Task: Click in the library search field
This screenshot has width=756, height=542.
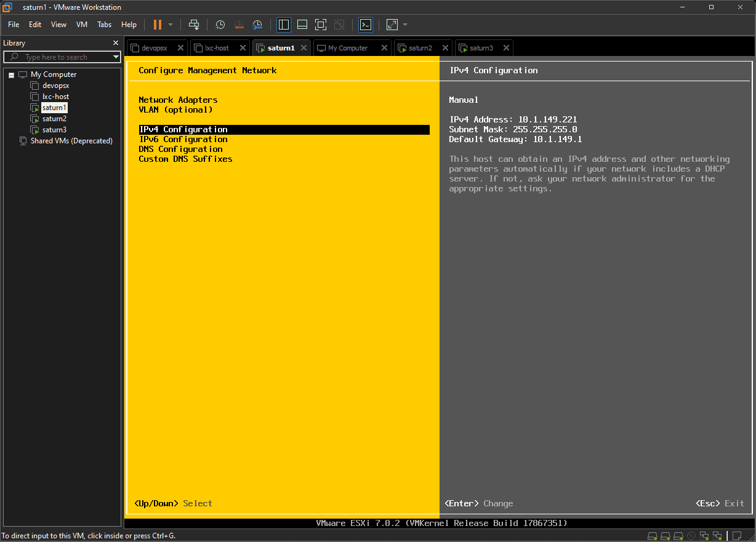Action: click(x=62, y=57)
